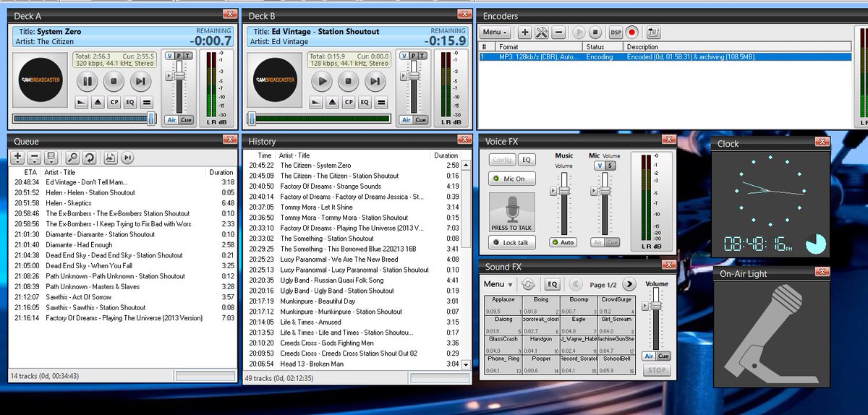
Task: Open the Deck A EQ
Action: pos(131,103)
